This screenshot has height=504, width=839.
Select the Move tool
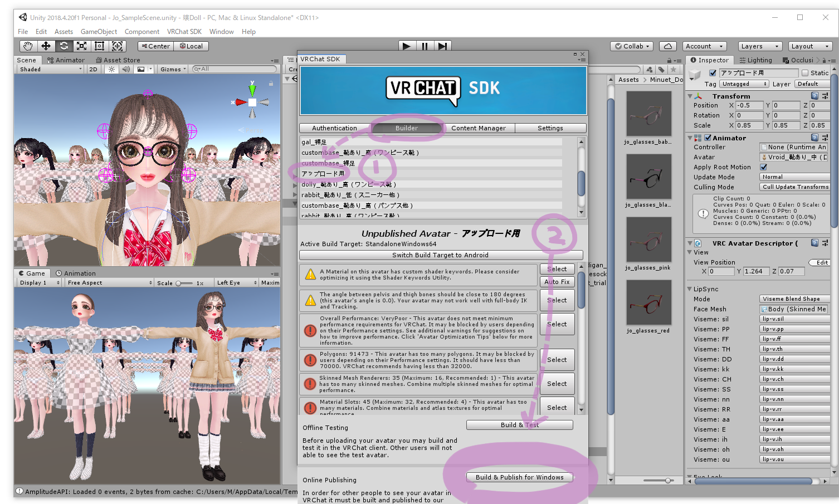click(46, 46)
